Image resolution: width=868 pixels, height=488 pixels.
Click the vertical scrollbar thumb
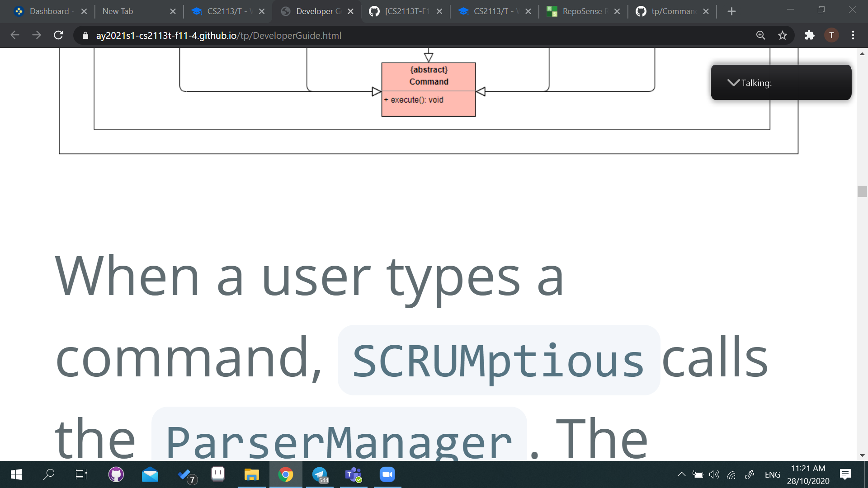point(862,191)
